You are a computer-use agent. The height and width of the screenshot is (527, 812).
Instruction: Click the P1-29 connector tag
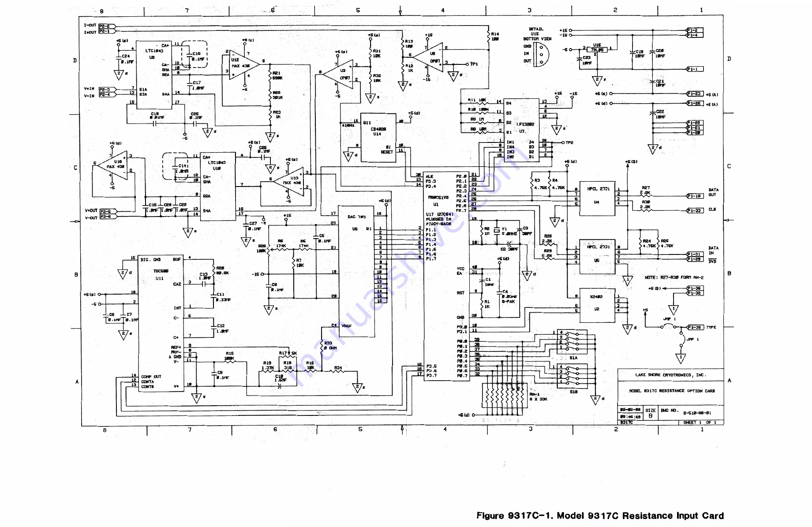pos(695,259)
